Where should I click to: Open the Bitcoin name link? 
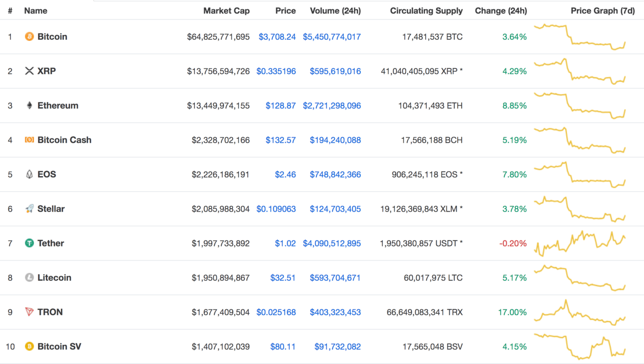[52, 37]
